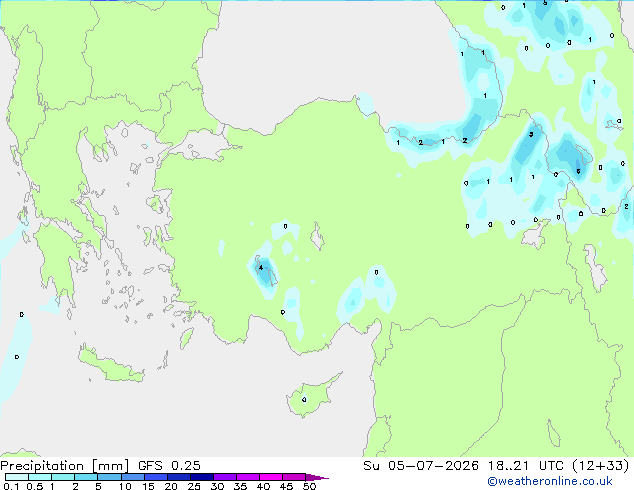Click the legend arrow tip above 50

pos(317,477)
